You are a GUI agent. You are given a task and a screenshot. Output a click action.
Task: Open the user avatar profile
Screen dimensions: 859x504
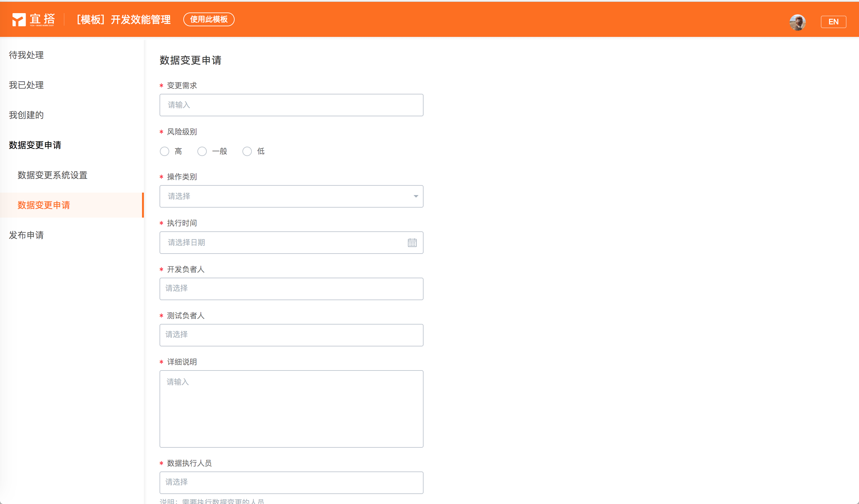pos(797,22)
